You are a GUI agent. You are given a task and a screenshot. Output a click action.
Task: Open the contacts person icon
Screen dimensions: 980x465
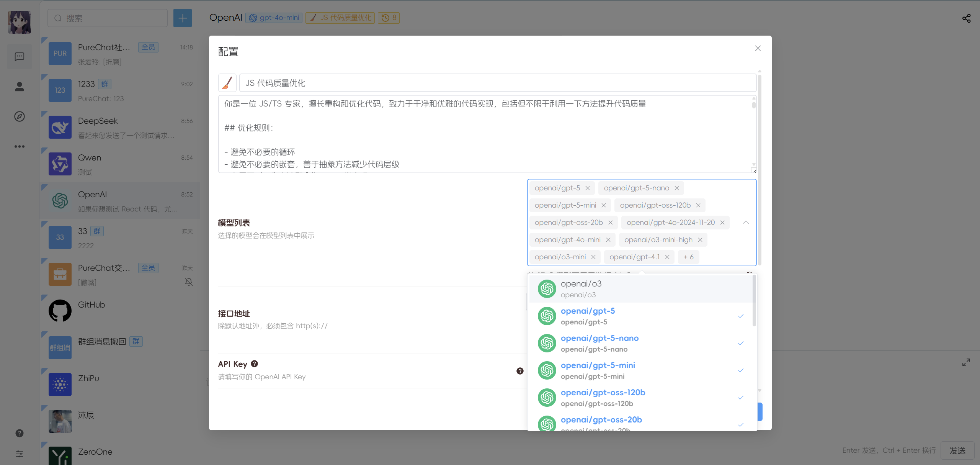20,87
